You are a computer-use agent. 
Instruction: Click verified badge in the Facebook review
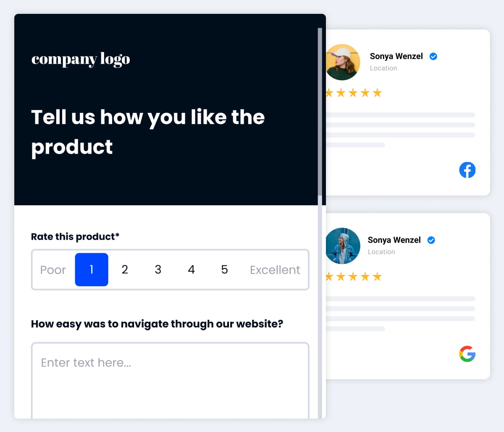(433, 56)
